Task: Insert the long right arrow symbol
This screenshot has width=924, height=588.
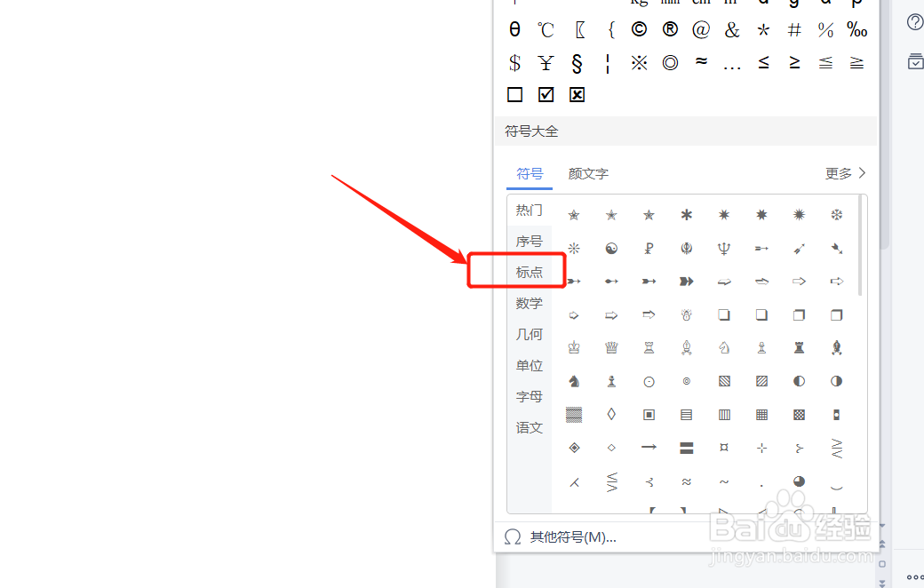Action: [x=649, y=447]
